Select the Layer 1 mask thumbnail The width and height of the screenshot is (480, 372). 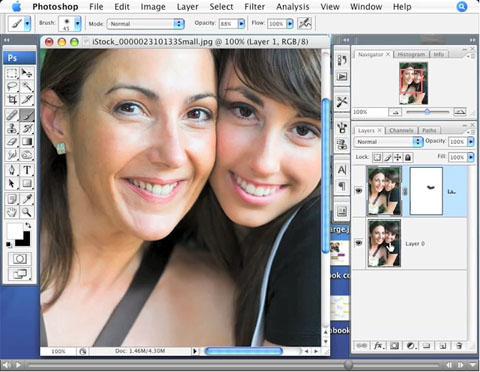[426, 191]
